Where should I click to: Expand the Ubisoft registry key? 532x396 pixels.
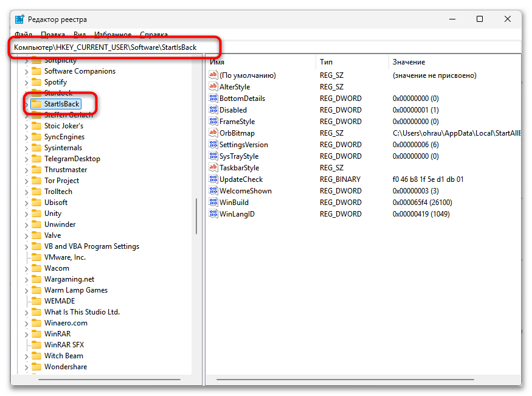pyautogui.click(x=26, y=202)
